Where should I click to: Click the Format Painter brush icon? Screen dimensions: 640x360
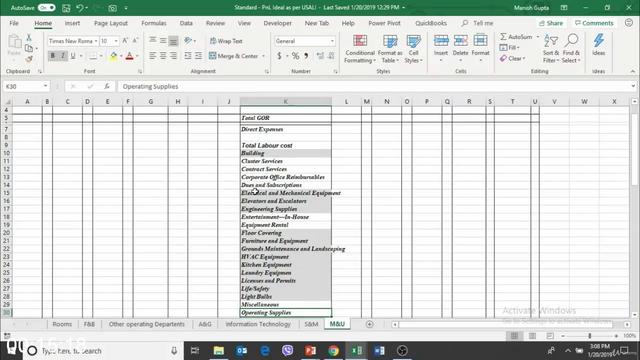point(29,59)
